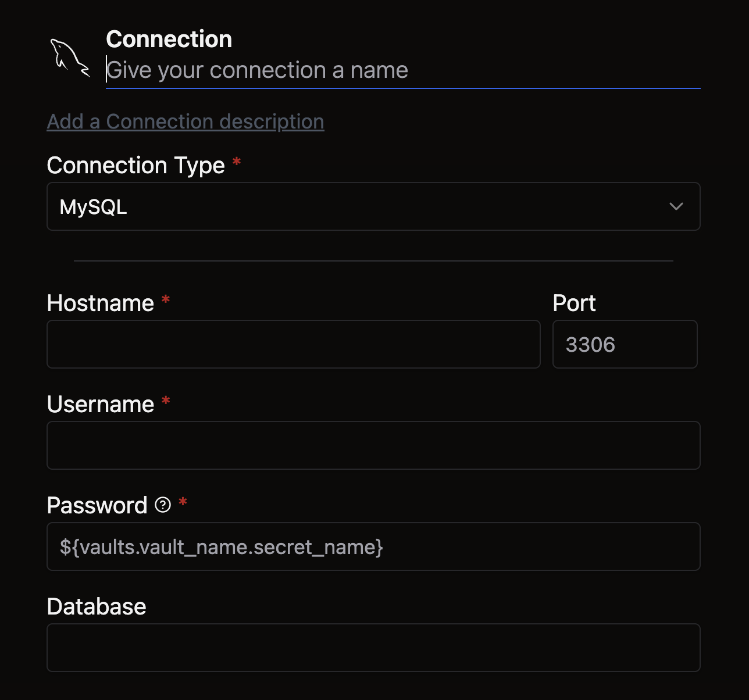Focus the Database input field
749x700 pixels.
(373, 648)
